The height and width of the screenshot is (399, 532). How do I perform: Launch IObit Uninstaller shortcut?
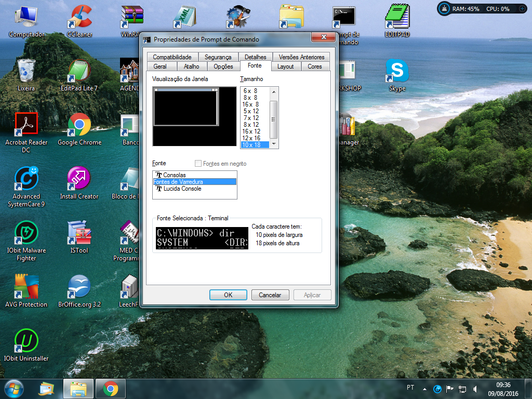click(x=26, y=341)
